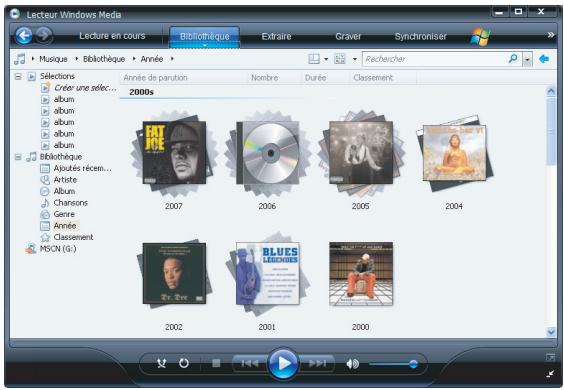Show more tabs with the double chevron
Screen dimensions: 564x390
(551, 35)
